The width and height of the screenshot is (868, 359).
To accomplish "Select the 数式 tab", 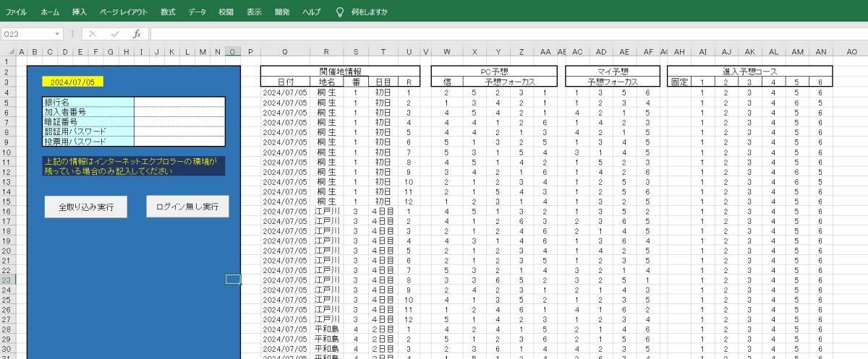I will tap(168, 12).
